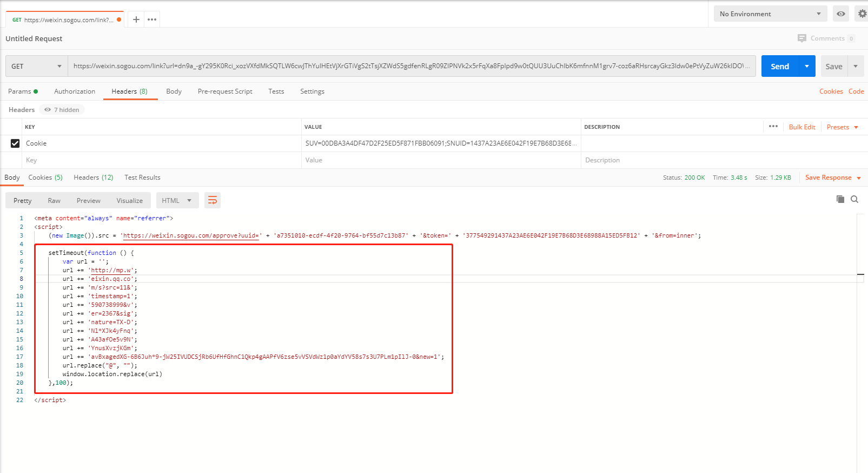Select the Pretty view button

(x=23, y=200)
